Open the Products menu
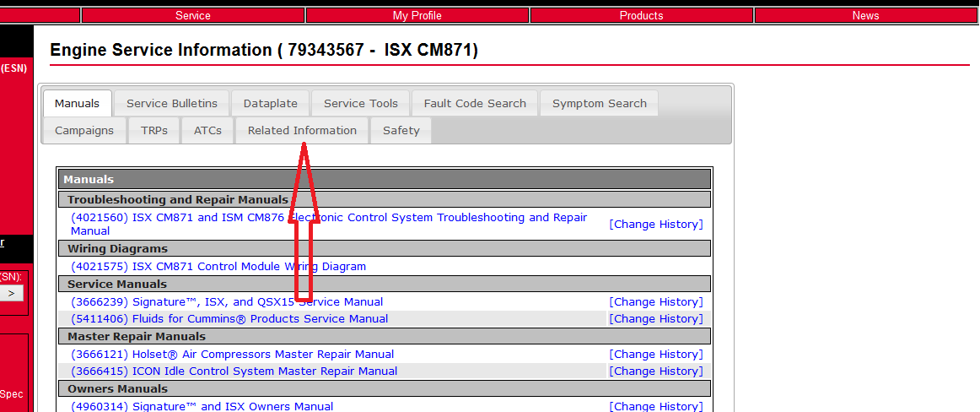This screenshot has height=412, width=980. (641, 16)
